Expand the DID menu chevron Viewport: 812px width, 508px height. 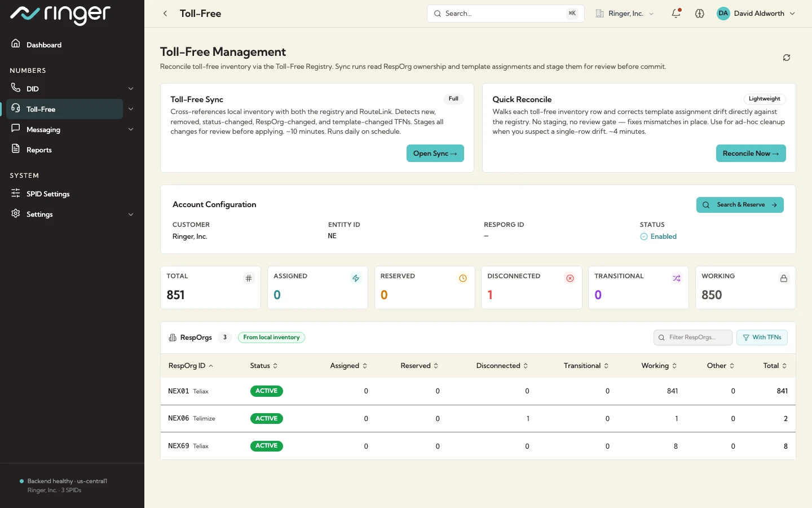(131, 89)
